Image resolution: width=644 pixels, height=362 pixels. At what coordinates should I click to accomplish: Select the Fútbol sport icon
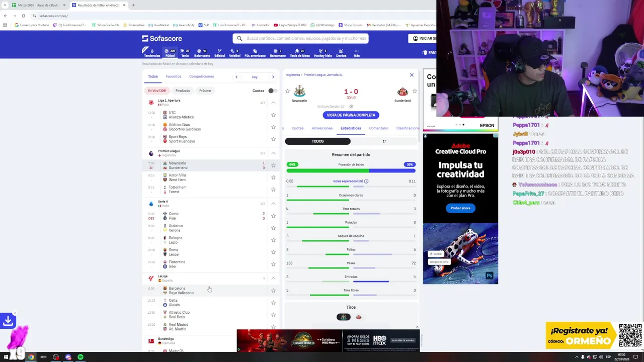point(170,52)
